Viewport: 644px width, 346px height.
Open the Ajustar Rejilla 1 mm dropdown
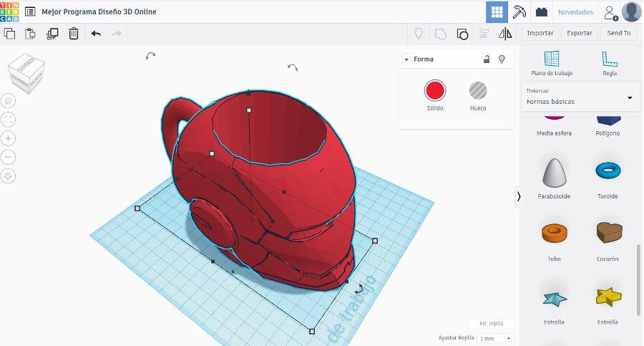[x=495, y=337]
